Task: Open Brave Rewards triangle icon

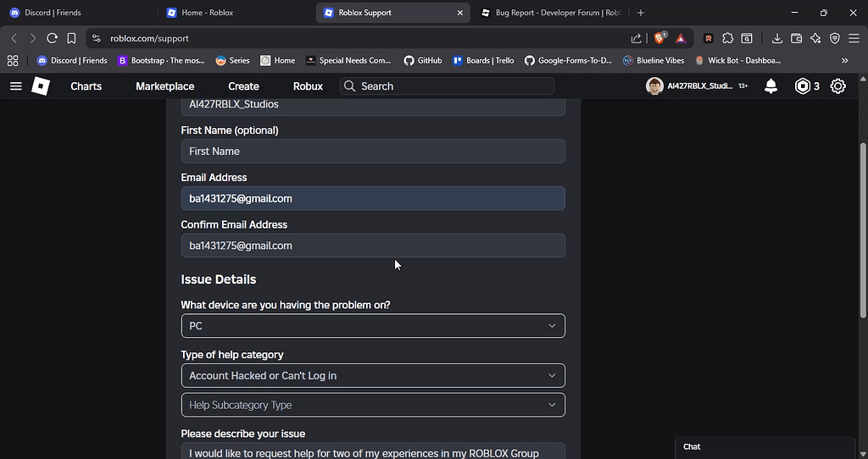Action: click(x=681, y=38)
